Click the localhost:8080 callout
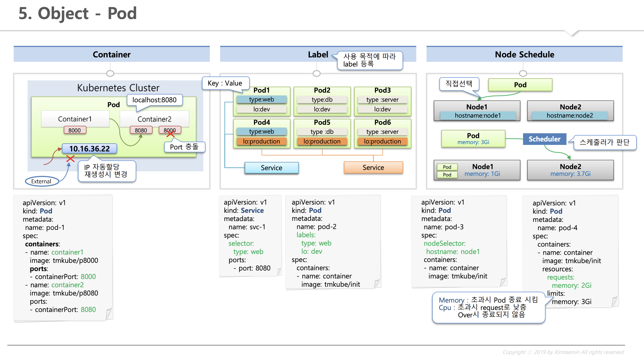The image size is (644, 358). pyautogui.click(x=154, y=100)
